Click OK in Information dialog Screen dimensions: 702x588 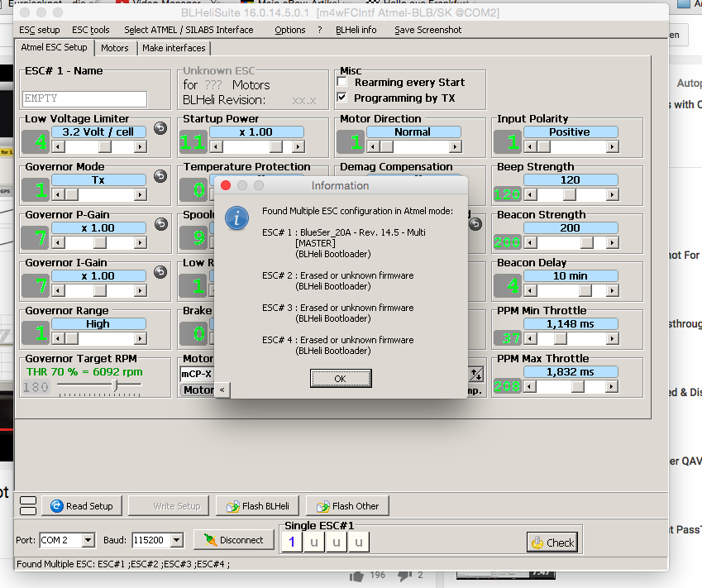pyautogui.click(x=341, y=379)
